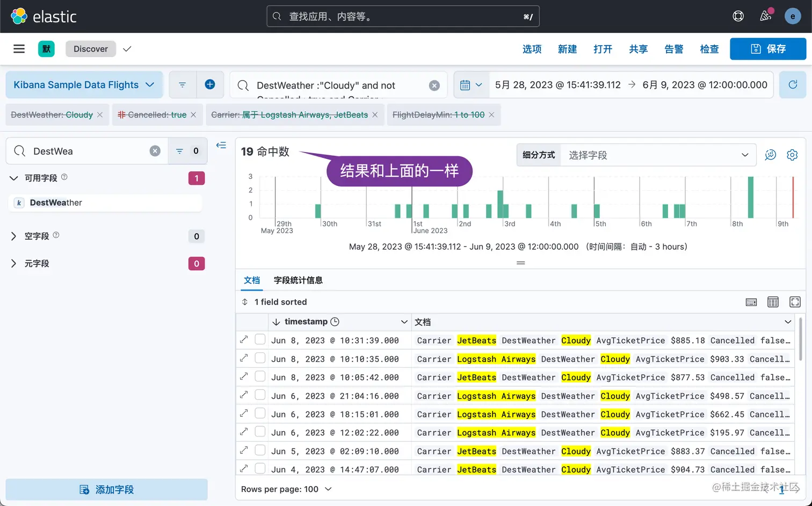
Task: Remove the DestWeather: Cloudy filter
Action: pyautogui.click(x=100, y=115)
